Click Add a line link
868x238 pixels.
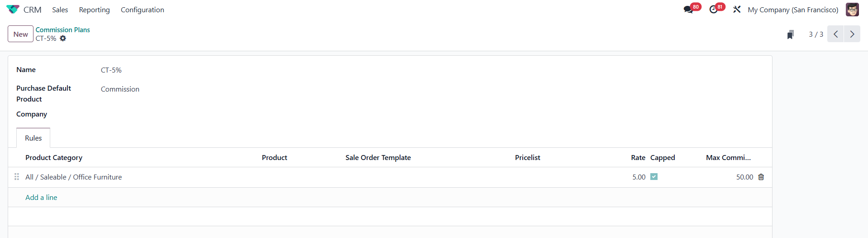click(x=41, y=197)
